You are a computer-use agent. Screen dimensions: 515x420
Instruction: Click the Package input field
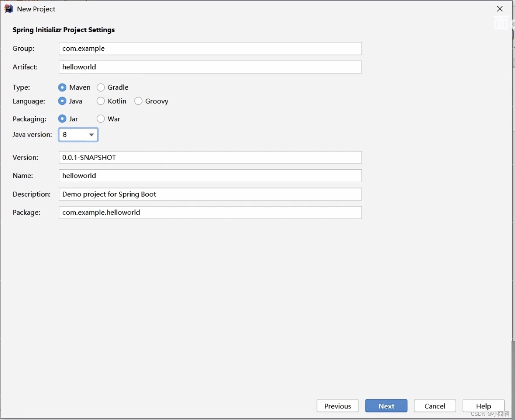point(210,213)
